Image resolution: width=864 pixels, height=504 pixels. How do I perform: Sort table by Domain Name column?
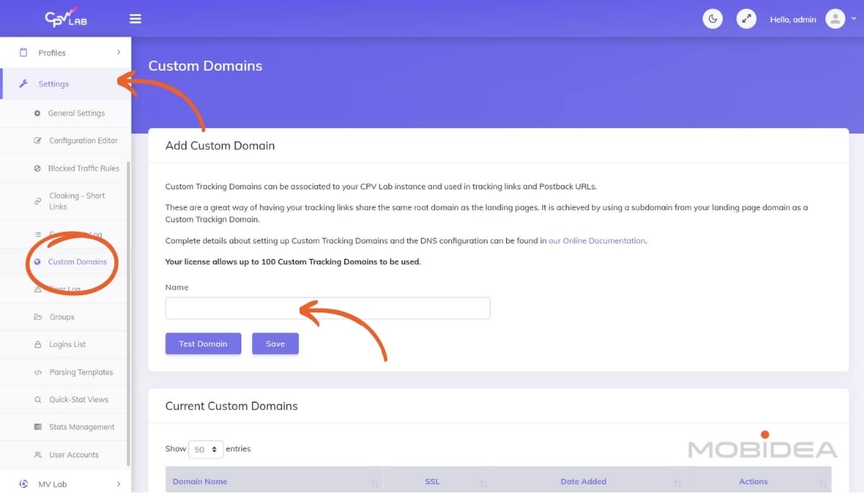pos(200,482)
